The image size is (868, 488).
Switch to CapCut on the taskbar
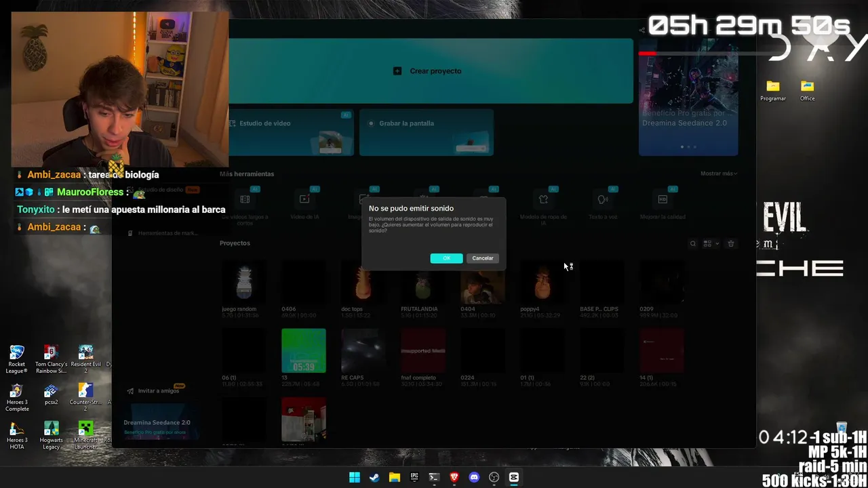point(514,477)
